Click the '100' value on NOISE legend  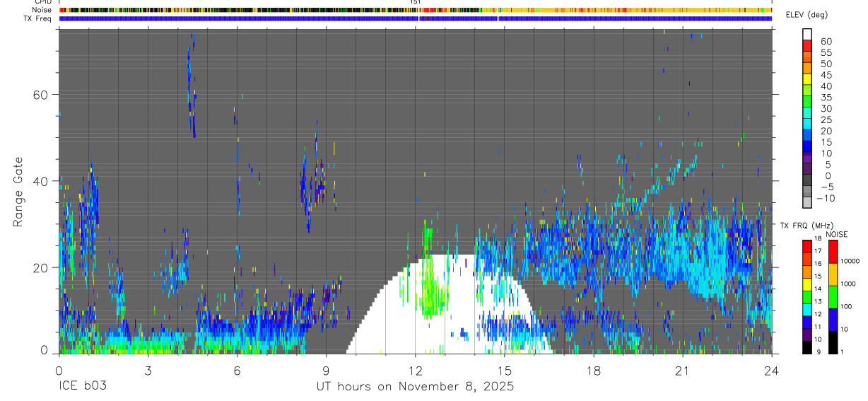tap(847, 306)
